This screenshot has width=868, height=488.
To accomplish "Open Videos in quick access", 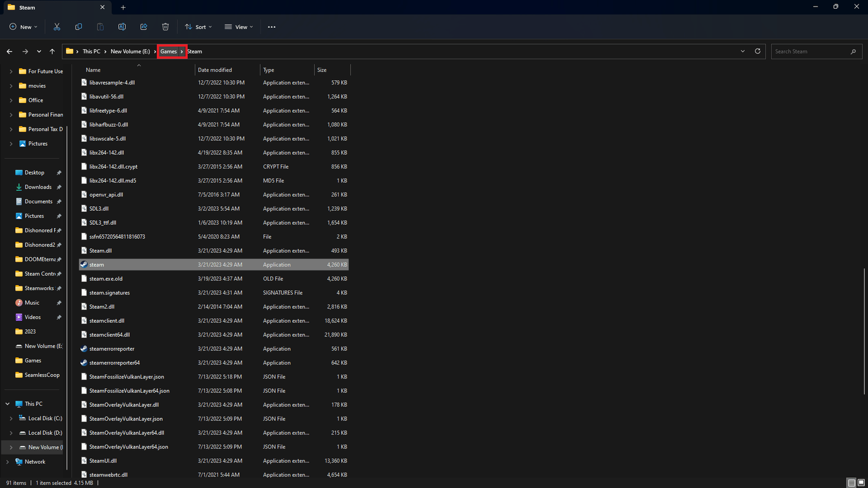I will (x=33, y=317).
